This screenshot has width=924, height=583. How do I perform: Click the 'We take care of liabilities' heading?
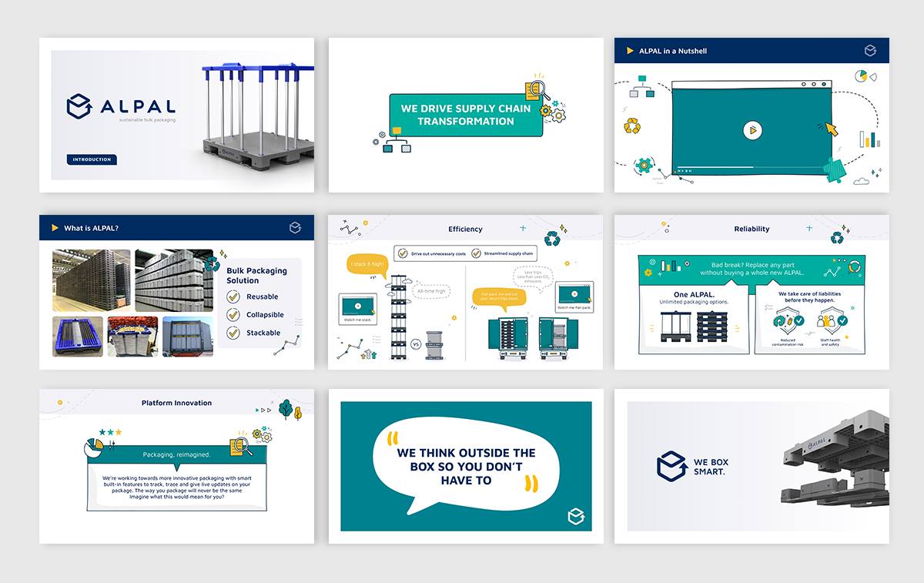point(809,297)
